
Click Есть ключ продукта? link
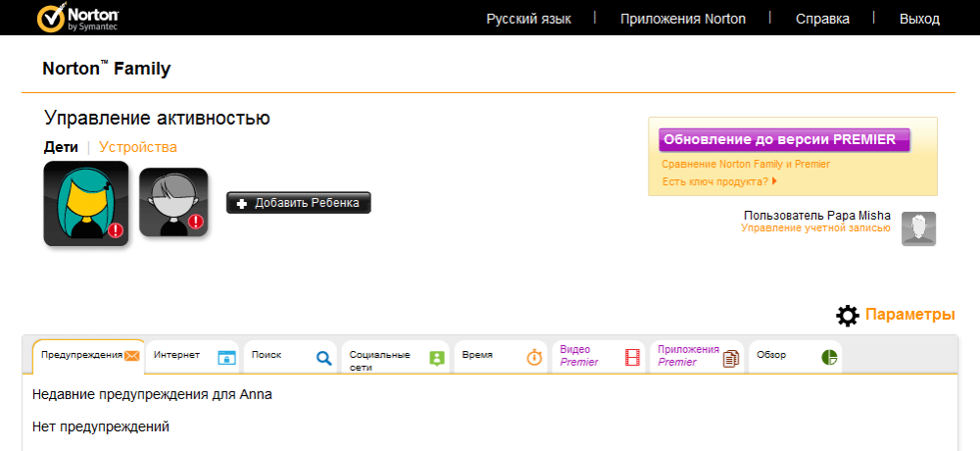pos(715,182)
